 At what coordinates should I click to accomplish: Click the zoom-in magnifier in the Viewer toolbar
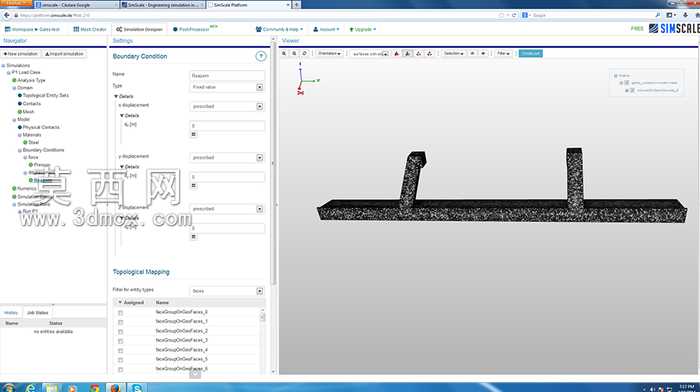pos(284,54)
